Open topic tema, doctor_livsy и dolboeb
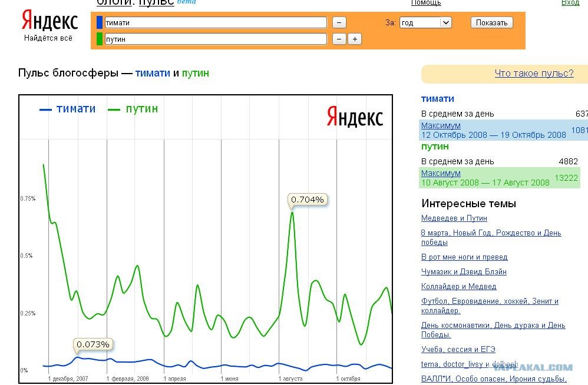 click(x=470, y=364)
